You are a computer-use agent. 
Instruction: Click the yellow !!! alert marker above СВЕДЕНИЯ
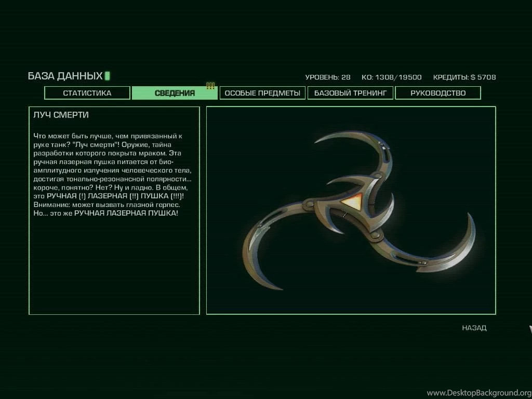click(210, 86)
